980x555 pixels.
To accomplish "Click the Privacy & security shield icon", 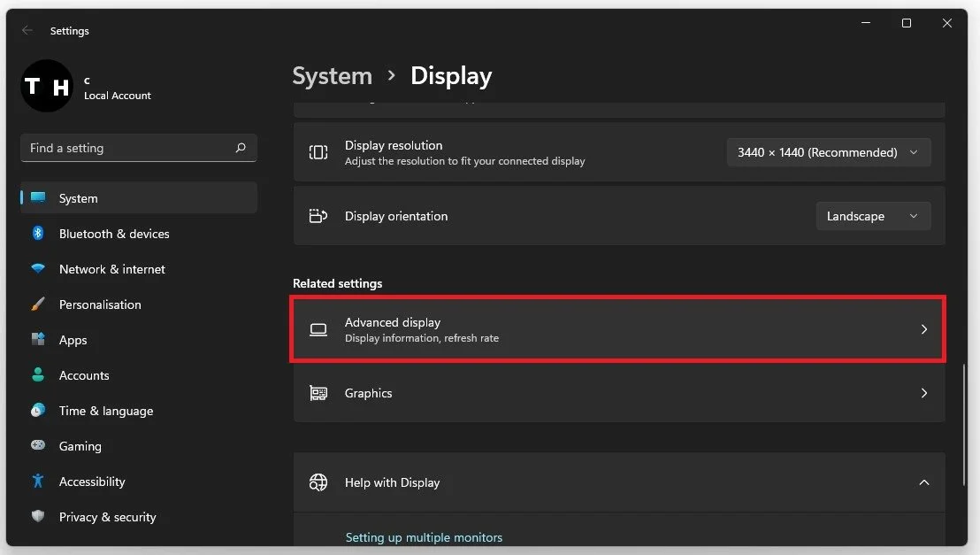I will (x=38, y=516).
